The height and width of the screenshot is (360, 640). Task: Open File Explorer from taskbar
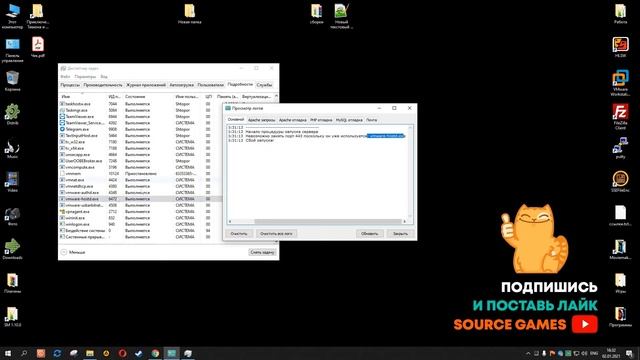tap(89, 353)
